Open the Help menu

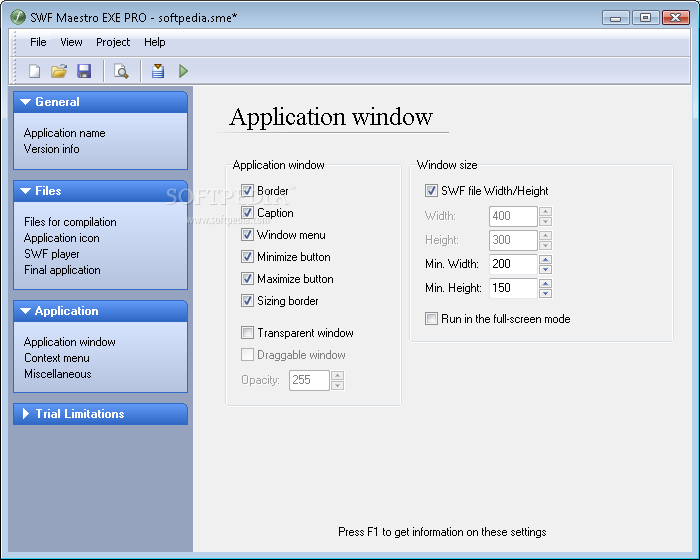click(x=154, y=42)
